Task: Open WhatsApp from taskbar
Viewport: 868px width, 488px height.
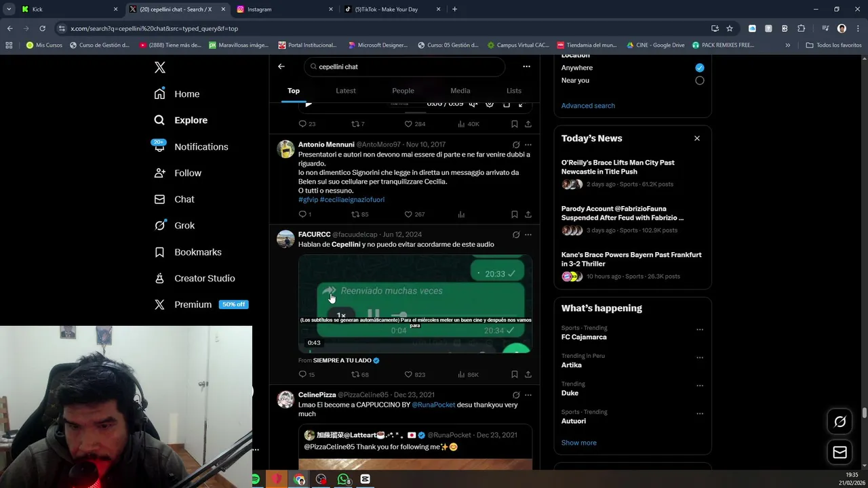Action: coord(343,479)
